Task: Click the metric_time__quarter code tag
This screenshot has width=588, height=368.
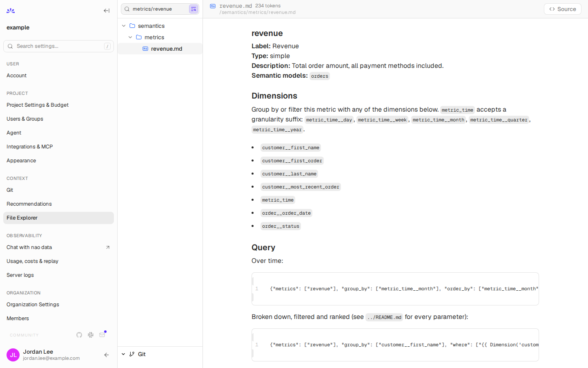Action: pos(499,120)
